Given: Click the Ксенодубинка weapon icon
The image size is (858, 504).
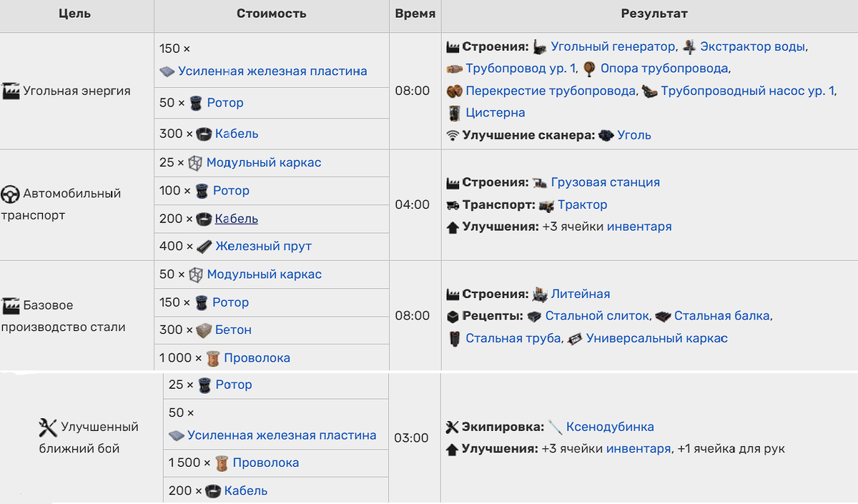Looking at the screenshot, I should tap(556, 427).
